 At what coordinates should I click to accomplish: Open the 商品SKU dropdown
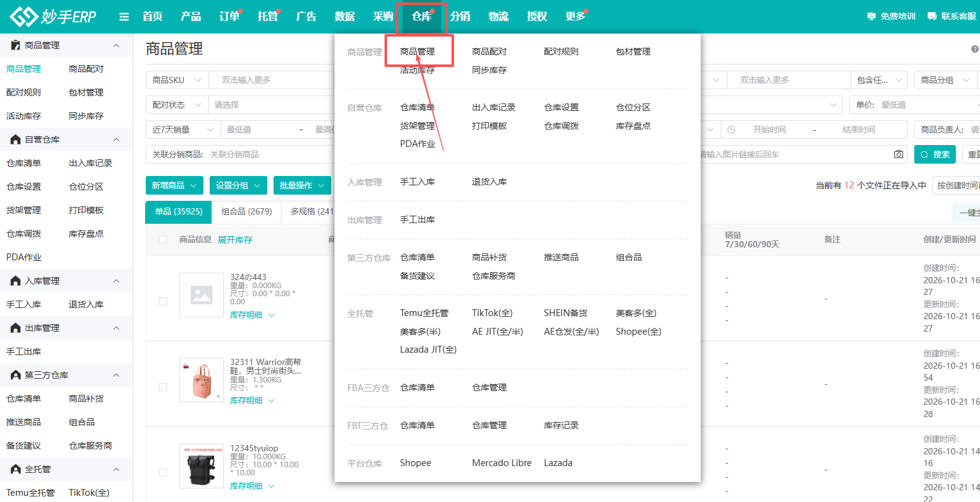tap(177, 80)
